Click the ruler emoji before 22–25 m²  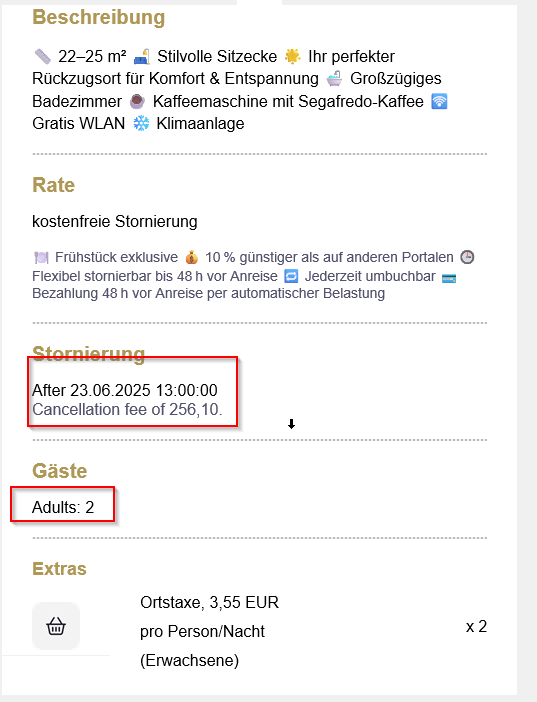coord(43,56)
